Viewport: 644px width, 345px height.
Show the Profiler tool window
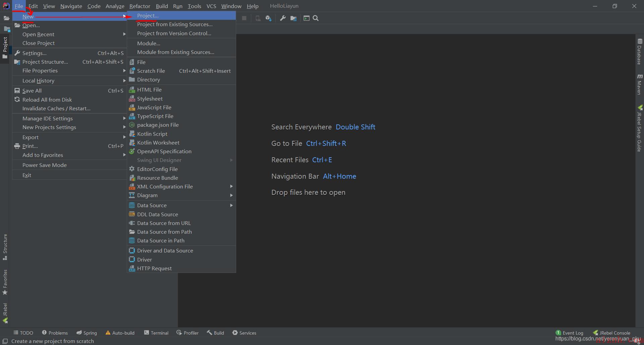(187, 333)
